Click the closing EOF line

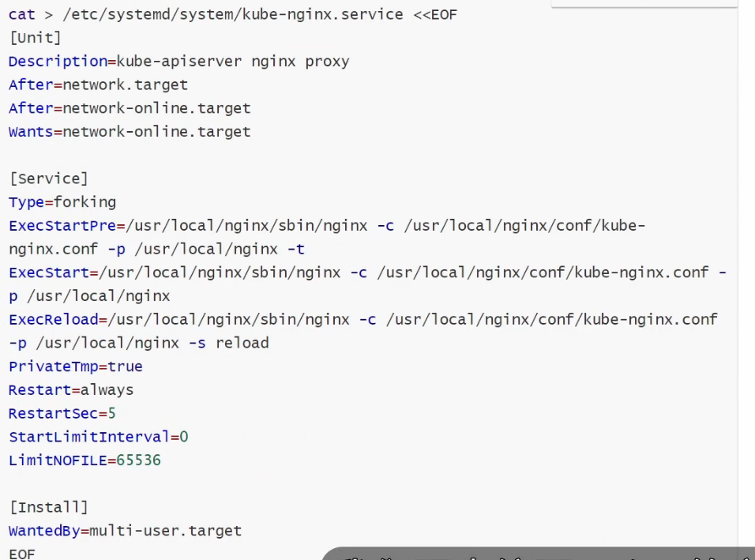pyautogui.click(x=22, y=554)
